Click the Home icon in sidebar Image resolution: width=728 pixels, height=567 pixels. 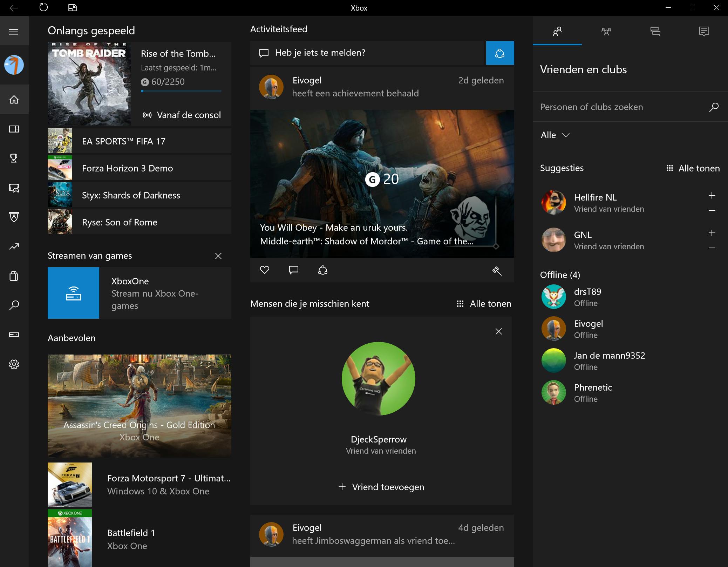pyautogui.click(x=14, y=100)
